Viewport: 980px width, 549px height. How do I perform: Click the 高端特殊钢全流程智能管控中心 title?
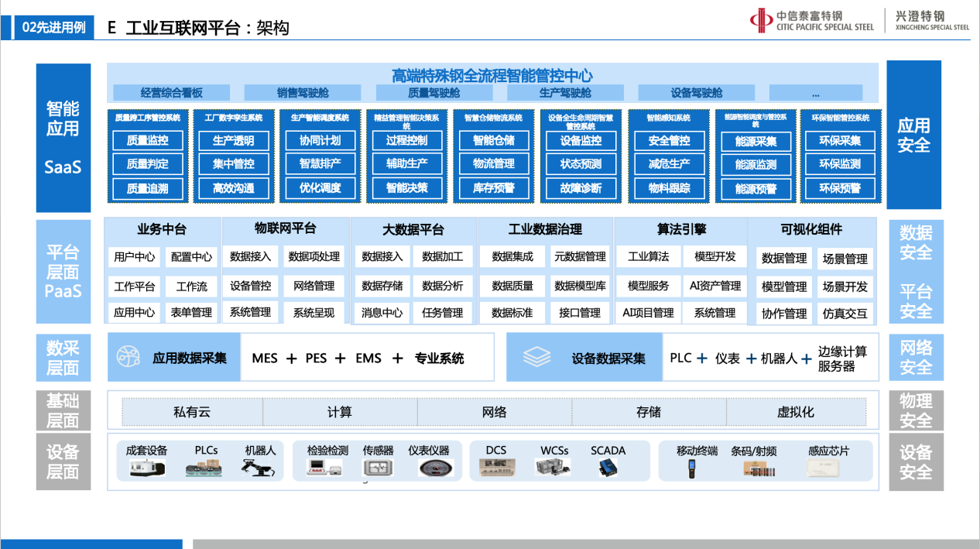tap(492, 75)
